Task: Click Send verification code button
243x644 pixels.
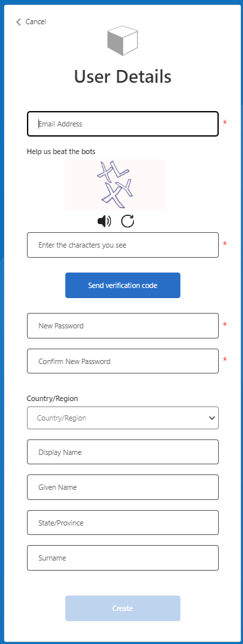Action: pos(123,285)
